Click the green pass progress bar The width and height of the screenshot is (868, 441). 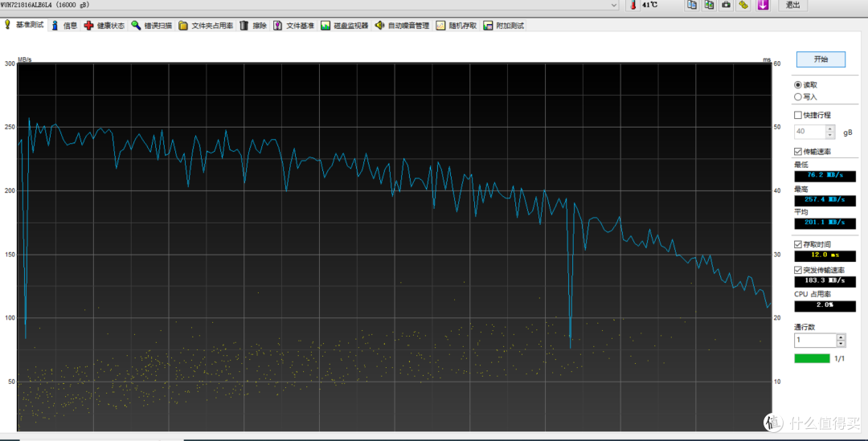click(x=812, y=358)
